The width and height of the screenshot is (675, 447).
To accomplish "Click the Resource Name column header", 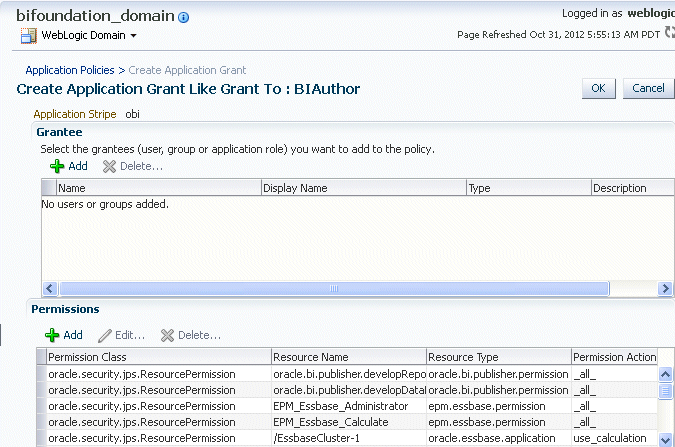I will coord(349,357).
